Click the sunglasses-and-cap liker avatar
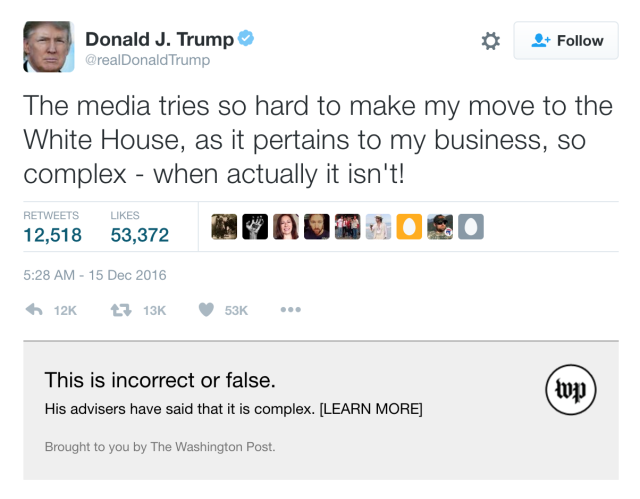This screenshot has width=640, height=499. tap(440, 227)
